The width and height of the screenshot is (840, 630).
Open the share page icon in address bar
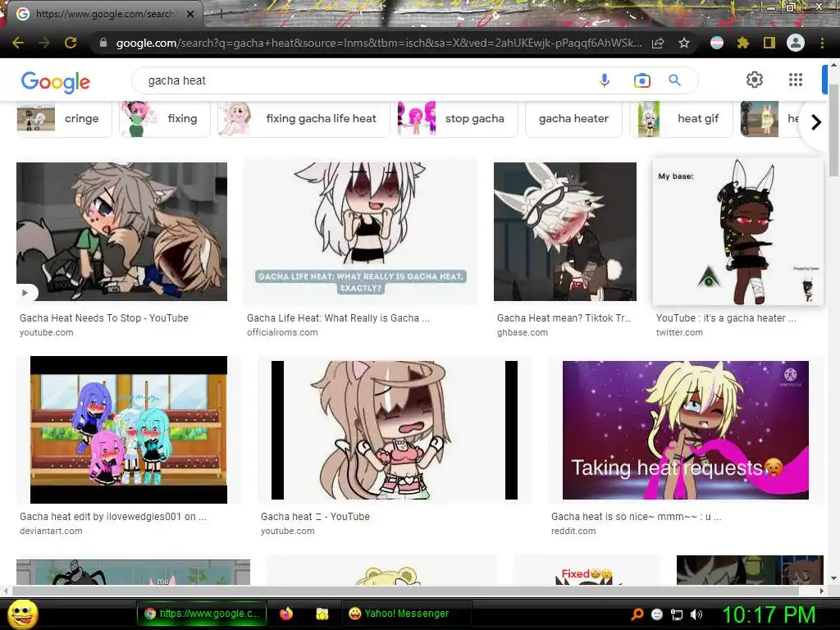(658, 43)
